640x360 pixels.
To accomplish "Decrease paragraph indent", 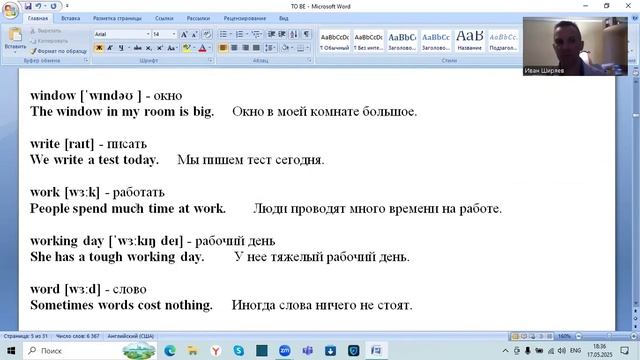I will [x=271, y=34].
